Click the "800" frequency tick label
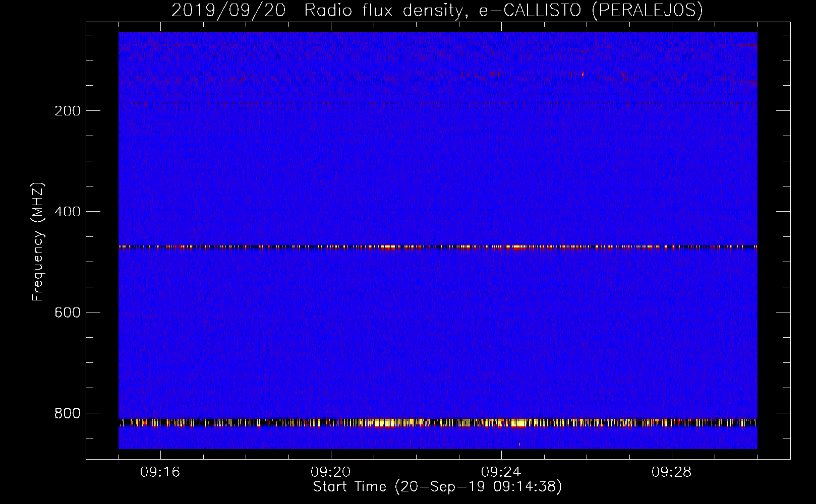 68,413
